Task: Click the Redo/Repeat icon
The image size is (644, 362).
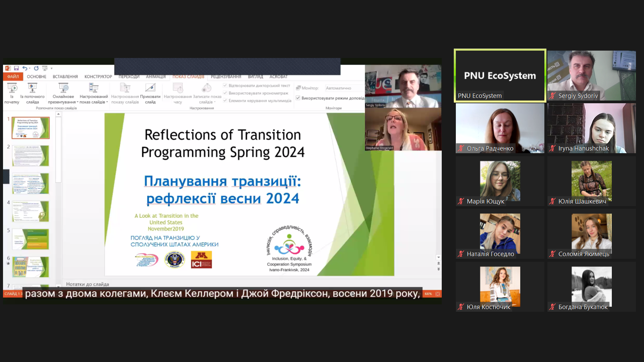Action: click(36, 68)
